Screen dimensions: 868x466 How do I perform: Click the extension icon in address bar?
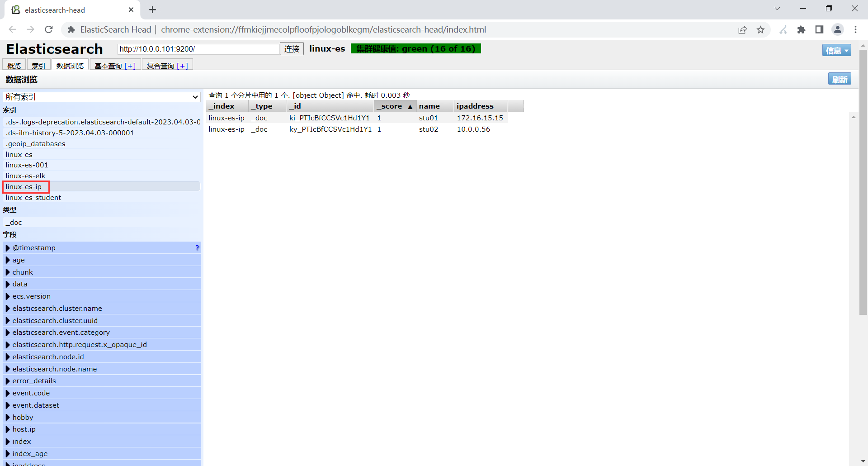pyautogui.click(x=71, y=30)
